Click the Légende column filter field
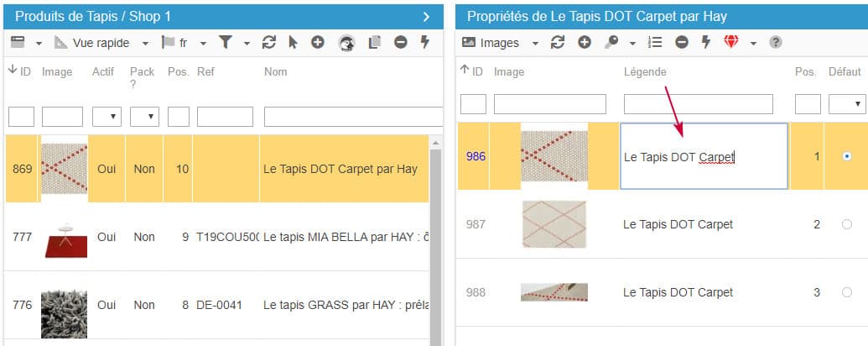Screen dimensions: 868x346 click(x=698, y=103)
